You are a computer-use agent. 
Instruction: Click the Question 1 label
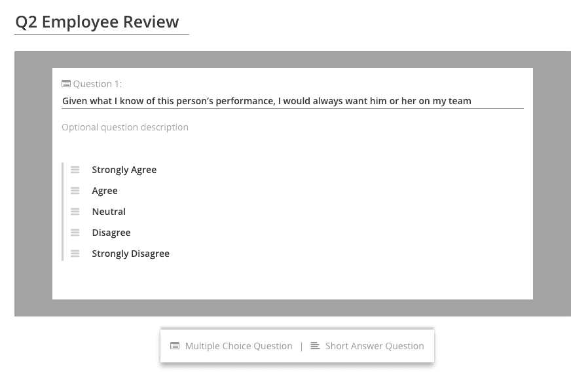click(97, 84)
